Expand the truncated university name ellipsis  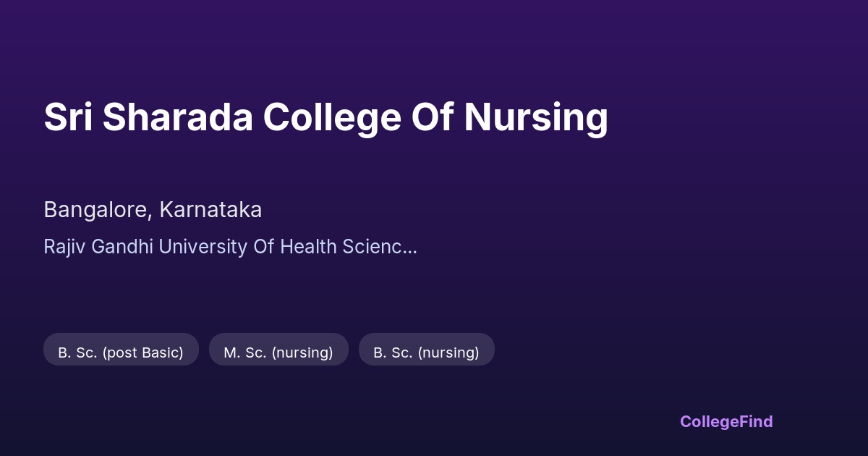point(409,248)
